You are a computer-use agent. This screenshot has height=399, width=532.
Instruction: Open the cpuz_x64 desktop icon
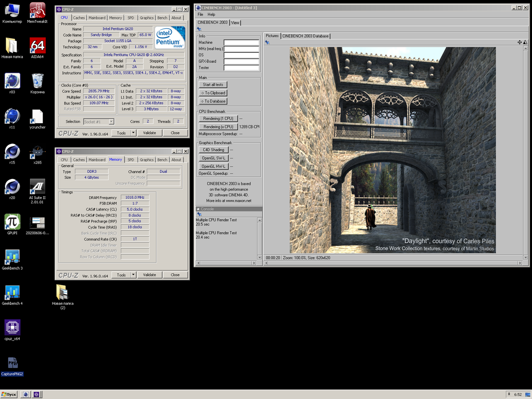[x=12, y=330]
